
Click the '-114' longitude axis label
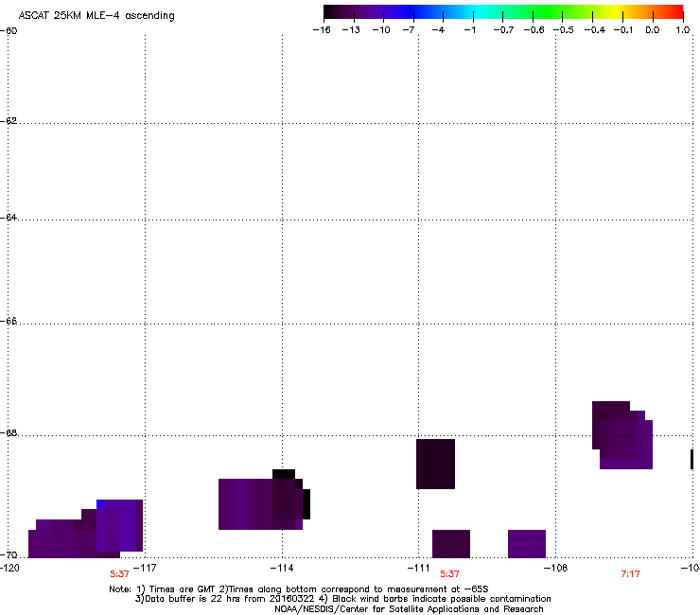pos(282,568)
